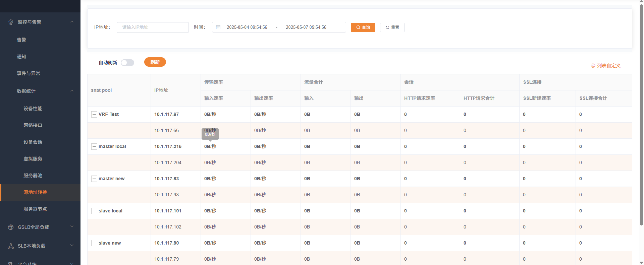Click the IP地址 input field
Viewport: 644px width, 265px height.
[x=153, y=27]
